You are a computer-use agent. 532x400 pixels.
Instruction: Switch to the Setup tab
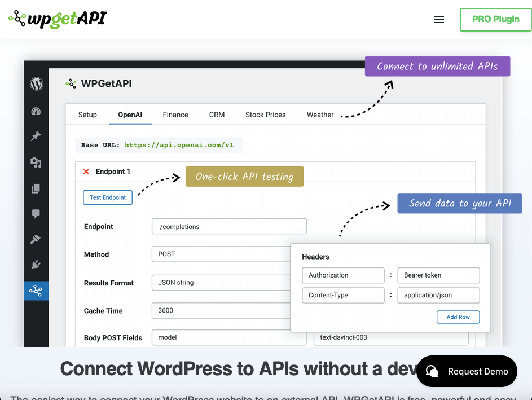87,115
